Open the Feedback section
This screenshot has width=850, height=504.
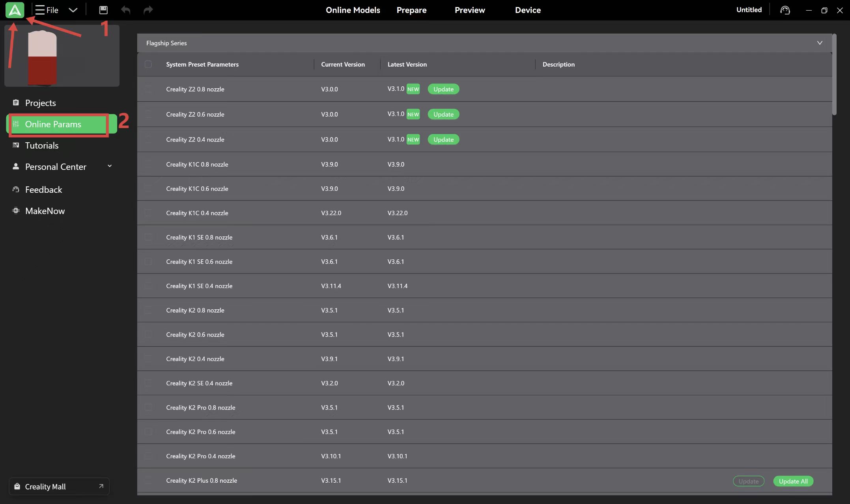point(43,190)
